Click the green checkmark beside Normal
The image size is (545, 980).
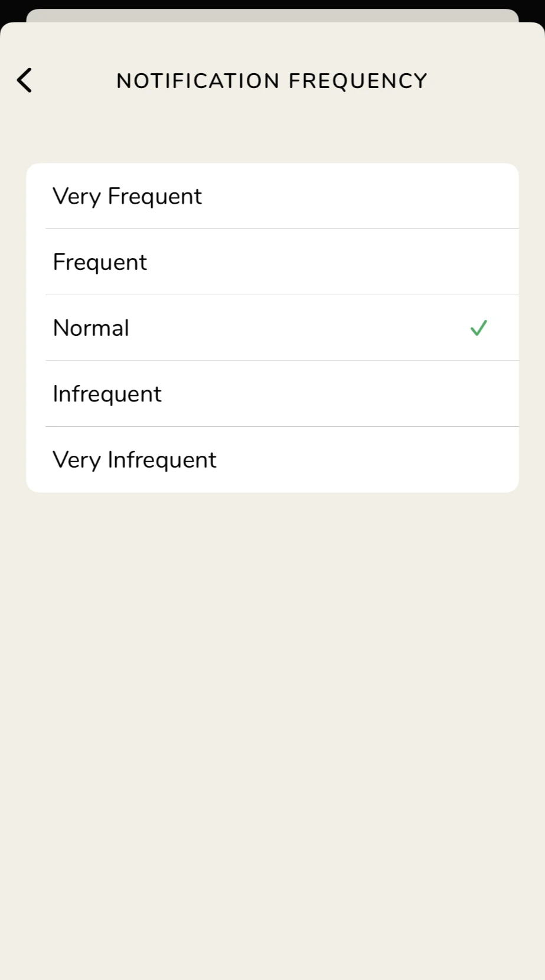[x=478, y=328]
